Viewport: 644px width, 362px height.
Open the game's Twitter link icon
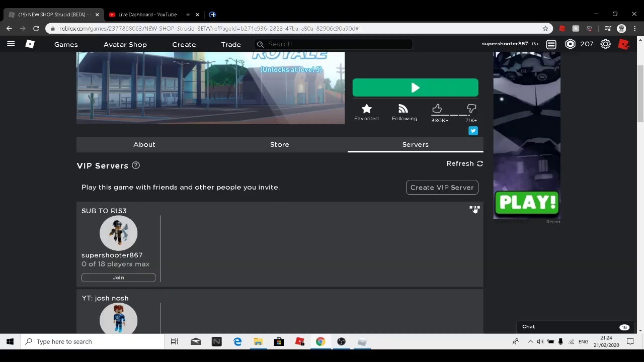473,131
